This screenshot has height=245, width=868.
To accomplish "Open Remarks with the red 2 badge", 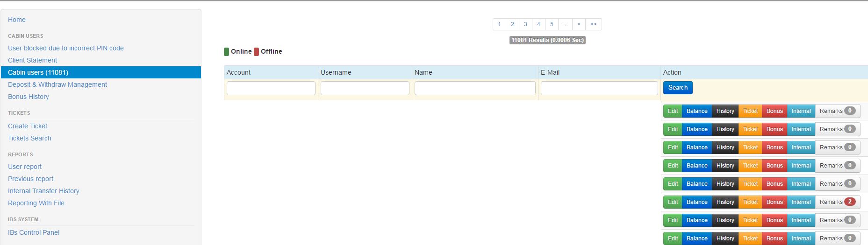I will tap(837, 202).
